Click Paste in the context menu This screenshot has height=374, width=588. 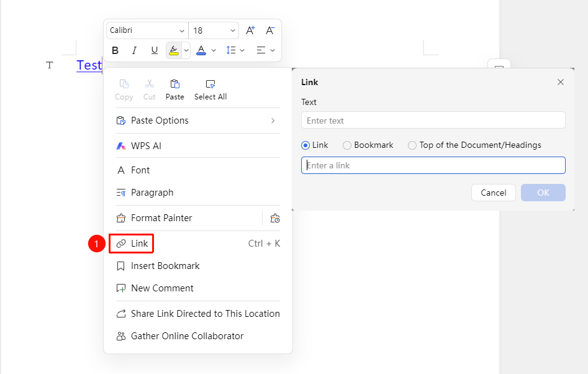tap(174, 90)
